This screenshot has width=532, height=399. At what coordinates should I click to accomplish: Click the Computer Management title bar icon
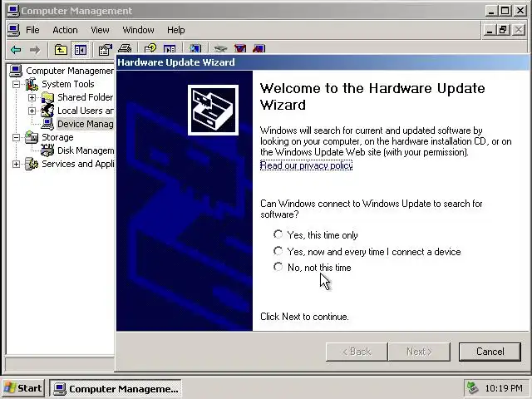13,11
